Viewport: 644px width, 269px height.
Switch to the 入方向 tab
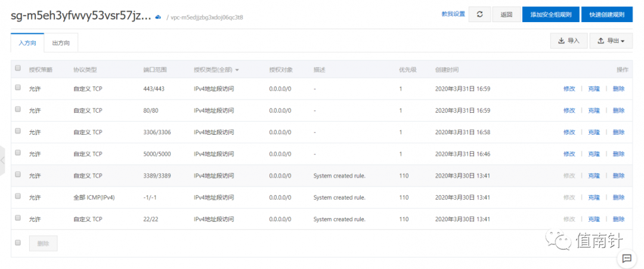[x=27, y=43]
